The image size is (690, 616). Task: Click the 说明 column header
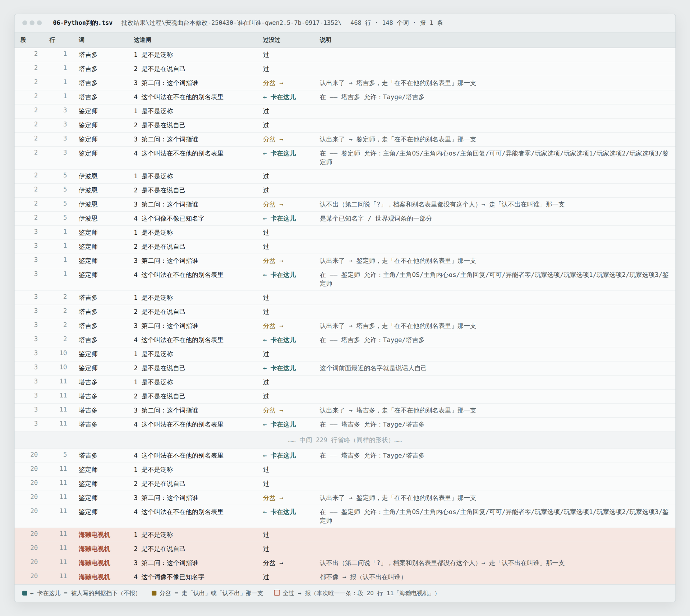pos(325,40)
